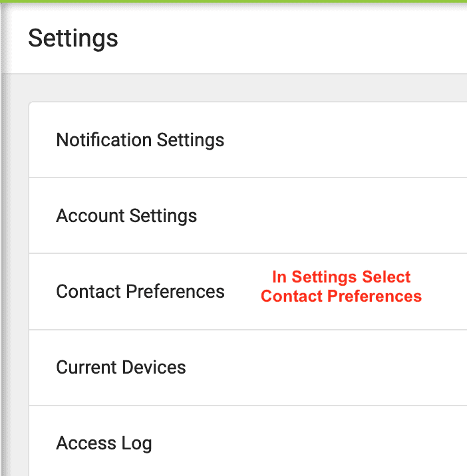Click the red "In Settings Select" annotation text

tap(341, 277)
